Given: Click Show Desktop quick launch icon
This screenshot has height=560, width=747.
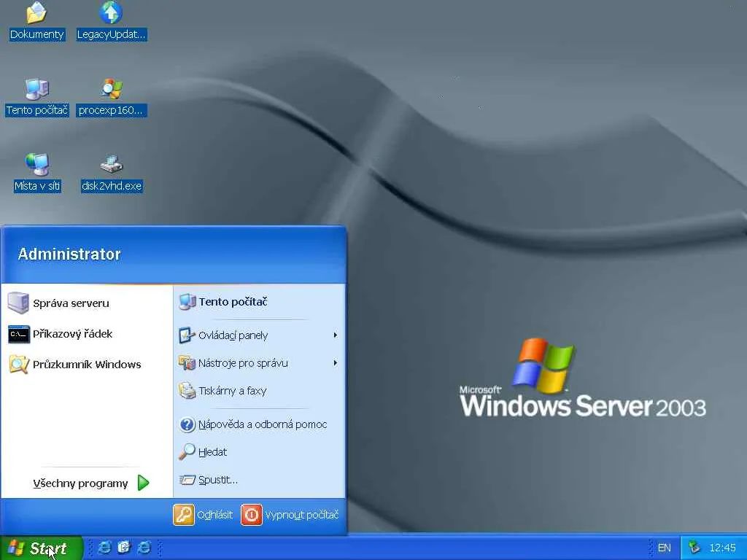Looking at the screenshot, I should point(124,548).
